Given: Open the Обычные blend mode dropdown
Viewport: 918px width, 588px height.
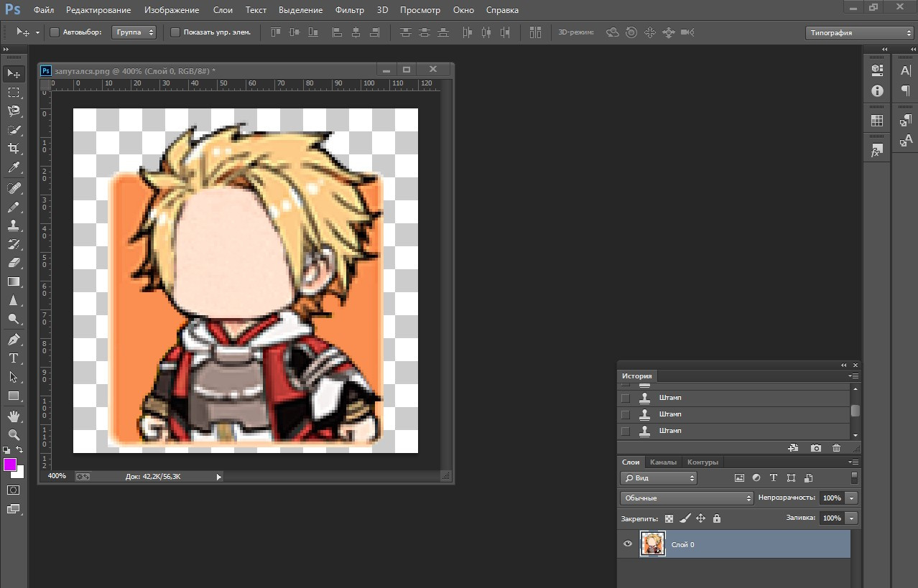Looking at the screenshot, I should click(x=687, y=498).
